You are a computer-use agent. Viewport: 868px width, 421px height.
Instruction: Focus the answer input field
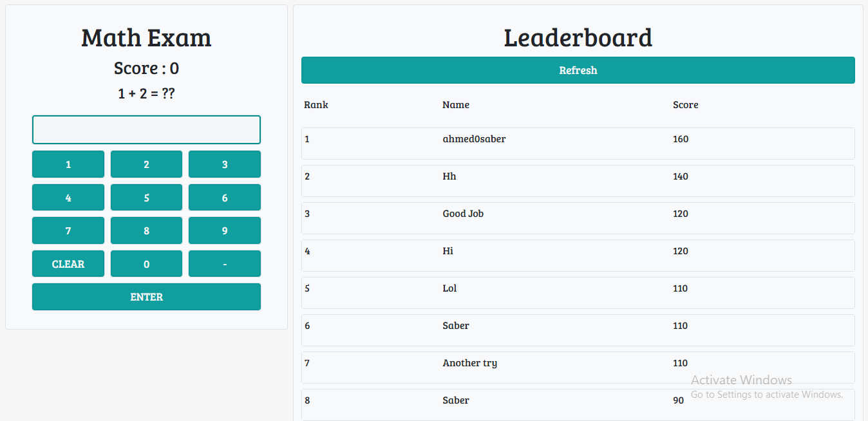click(x=146, y=129)
